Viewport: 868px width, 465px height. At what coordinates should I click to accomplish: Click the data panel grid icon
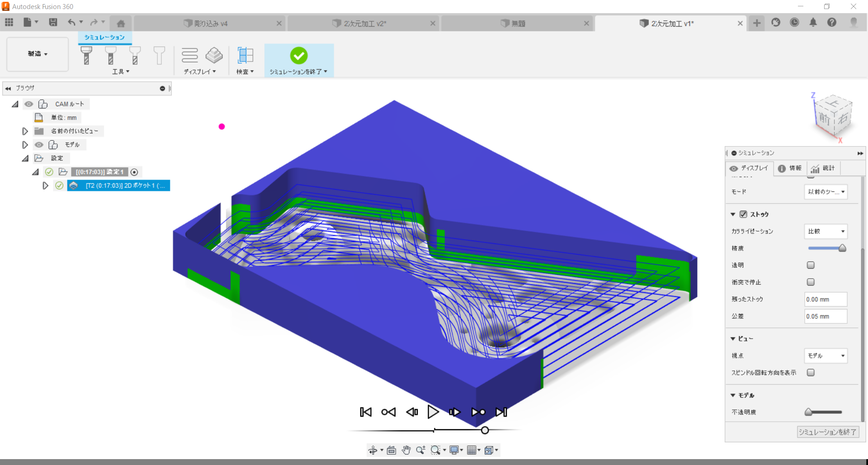(x=9, y=22)
